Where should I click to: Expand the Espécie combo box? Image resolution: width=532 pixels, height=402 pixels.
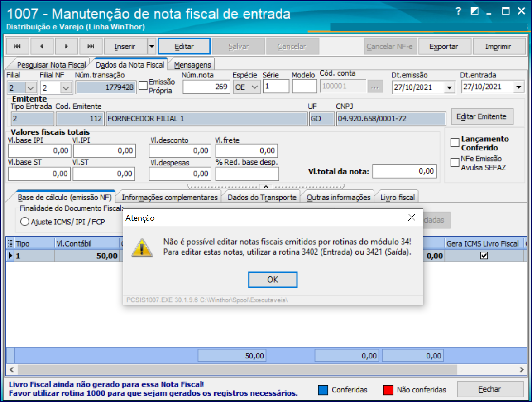tap(254, 87)
